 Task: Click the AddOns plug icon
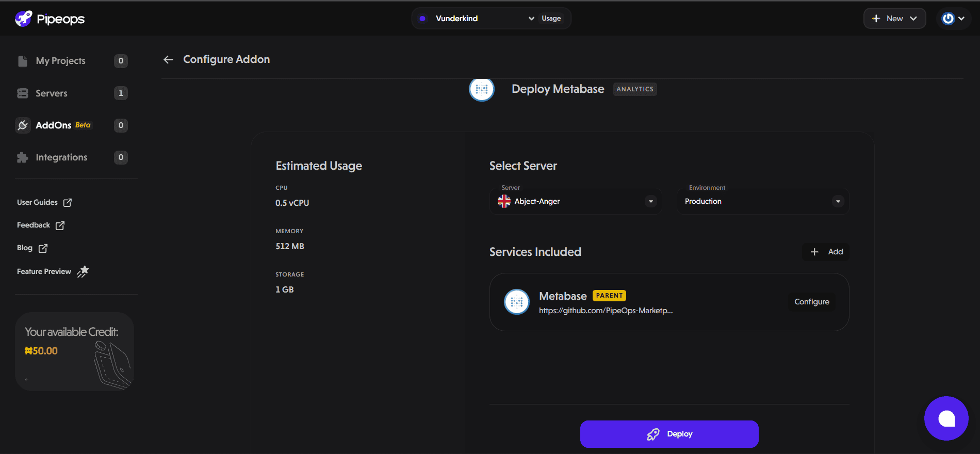point(23,125)
